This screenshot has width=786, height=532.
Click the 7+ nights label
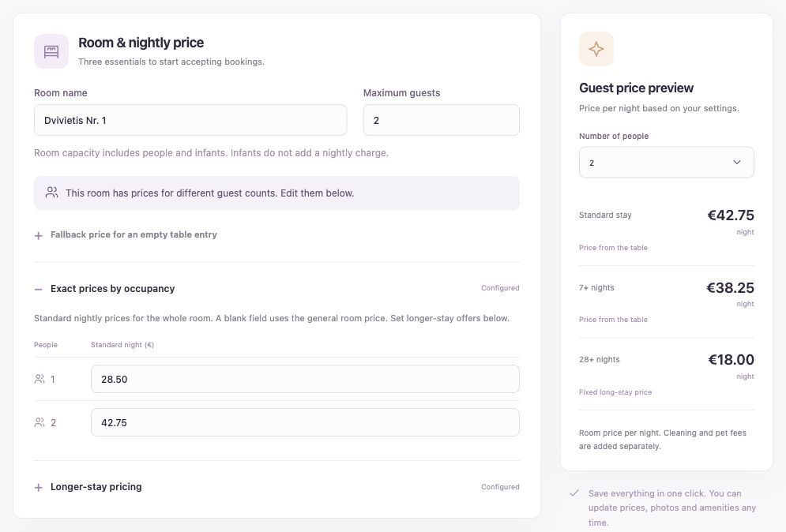[x=596, y=287]
